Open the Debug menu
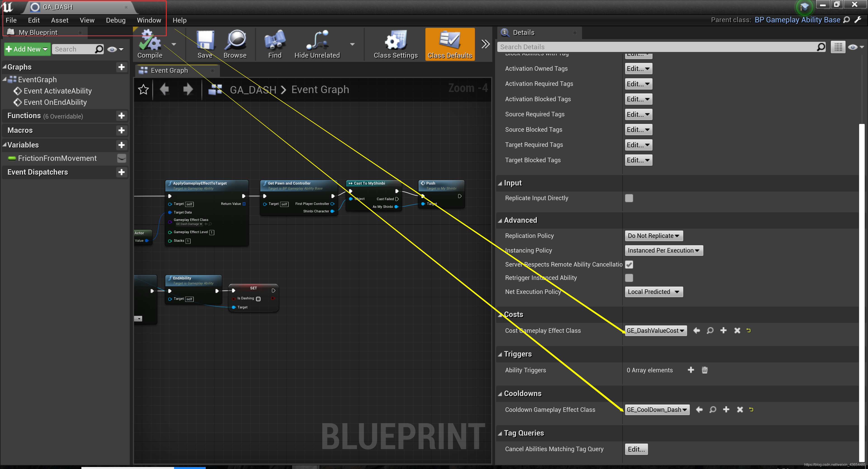Screen dimensions: 868x469 click(x=116, y=20)
